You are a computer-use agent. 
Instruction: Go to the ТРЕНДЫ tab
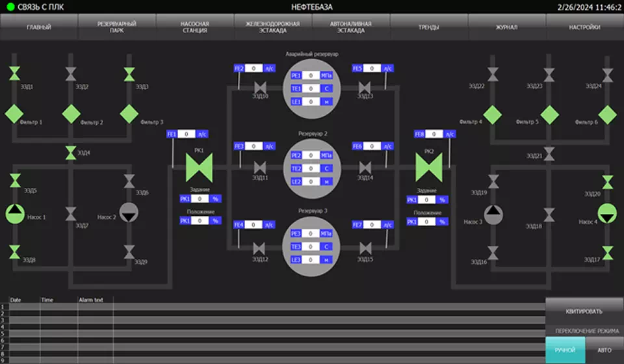click(429, 27)
